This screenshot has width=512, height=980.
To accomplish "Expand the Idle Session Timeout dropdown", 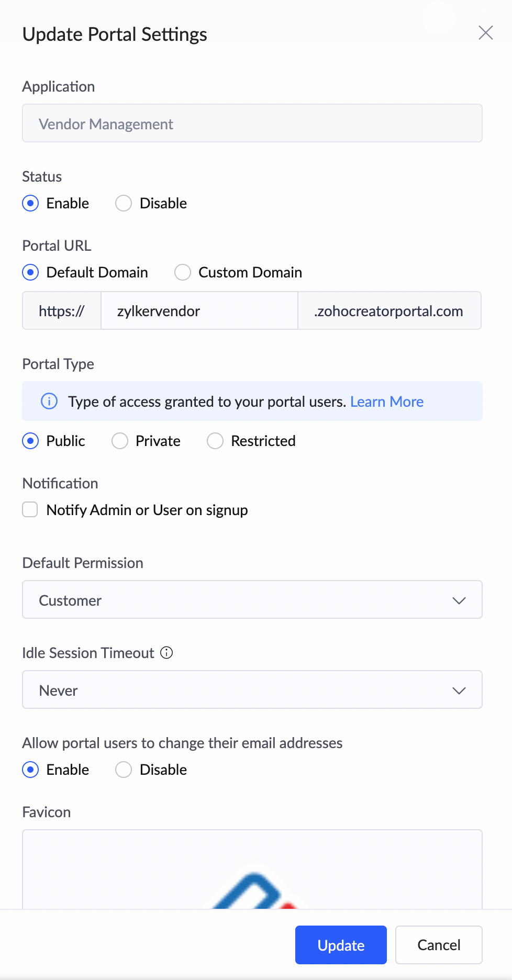I will [x=252, y=690].
